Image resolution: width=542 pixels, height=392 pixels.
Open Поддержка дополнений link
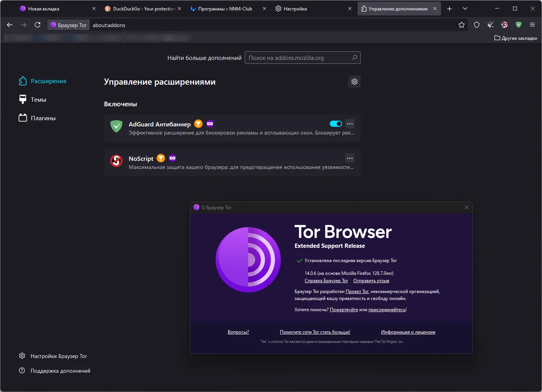tap(55, 371)
